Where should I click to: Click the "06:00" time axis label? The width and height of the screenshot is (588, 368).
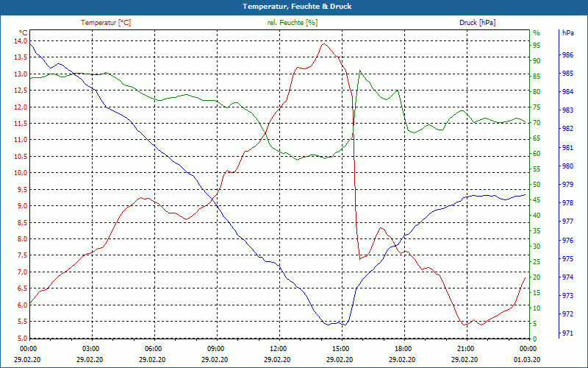coord(152,349)
